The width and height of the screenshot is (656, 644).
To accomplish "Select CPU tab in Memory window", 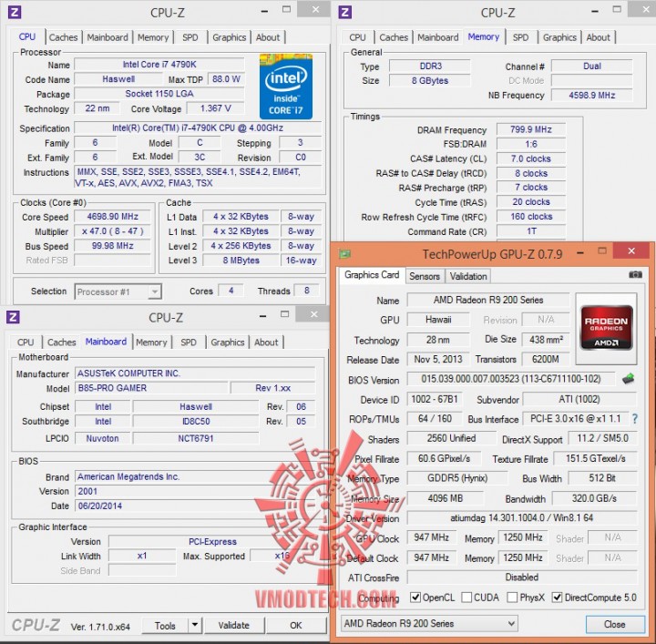I will [x=357, y=37].
